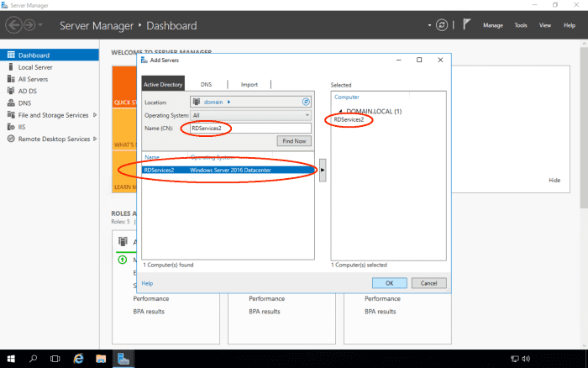The height and width of the screenshot is (368, 588).
Task: Open the Manage menu
Action: [x=493, y=25]
